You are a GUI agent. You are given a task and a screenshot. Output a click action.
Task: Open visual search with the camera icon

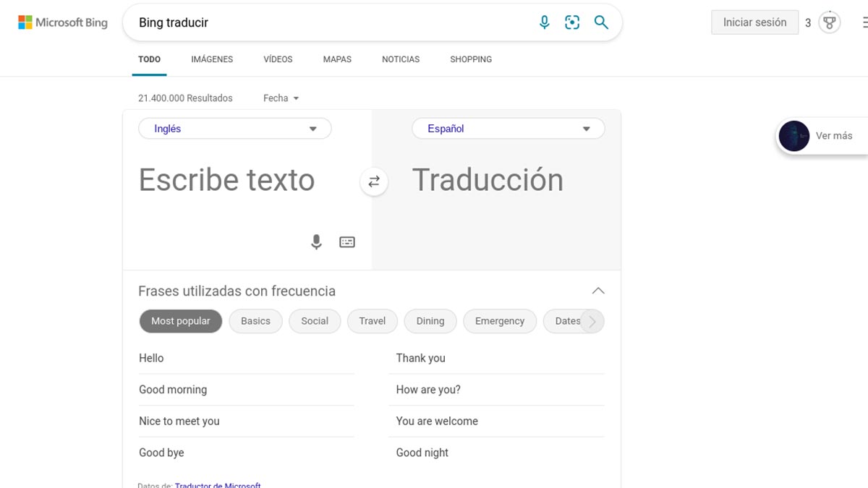572,22
